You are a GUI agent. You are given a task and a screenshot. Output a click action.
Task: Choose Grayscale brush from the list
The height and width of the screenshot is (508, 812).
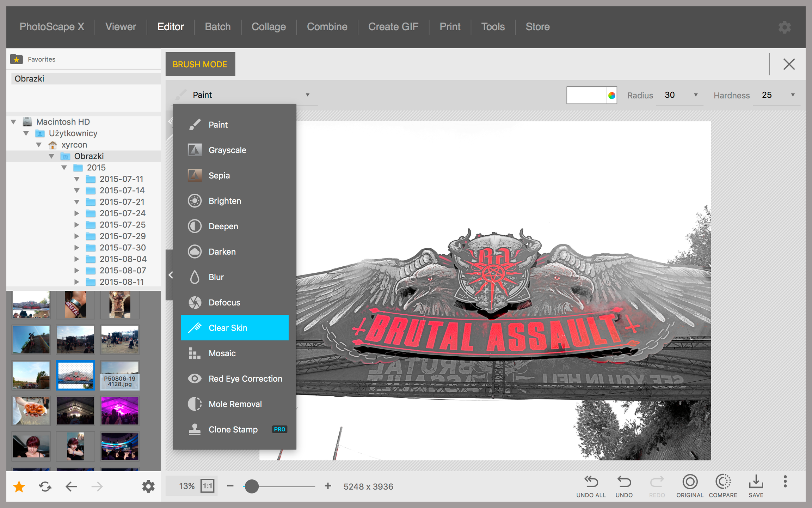point(234,150)
